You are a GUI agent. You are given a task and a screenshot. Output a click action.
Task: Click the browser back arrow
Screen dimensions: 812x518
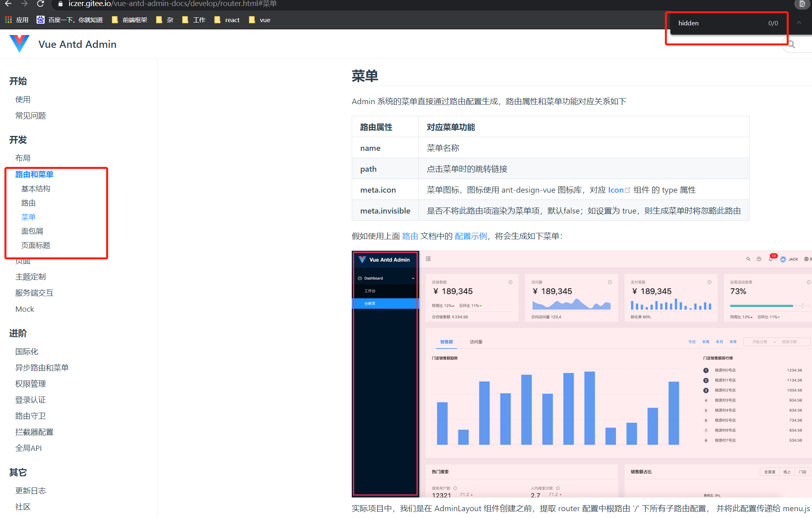point(9,4)
